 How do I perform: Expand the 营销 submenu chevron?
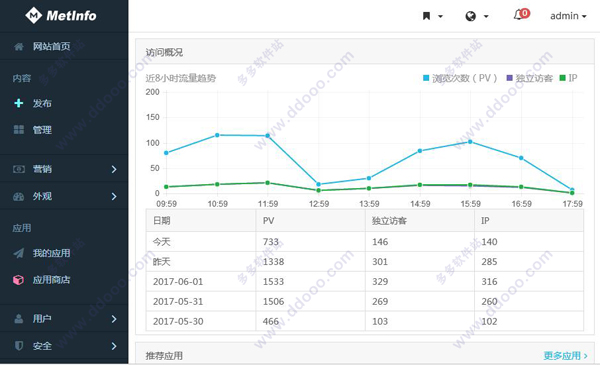114,169
